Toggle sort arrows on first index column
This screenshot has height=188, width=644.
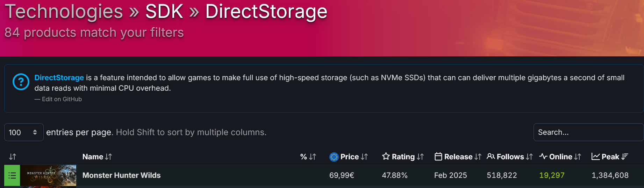click(13, 157)
